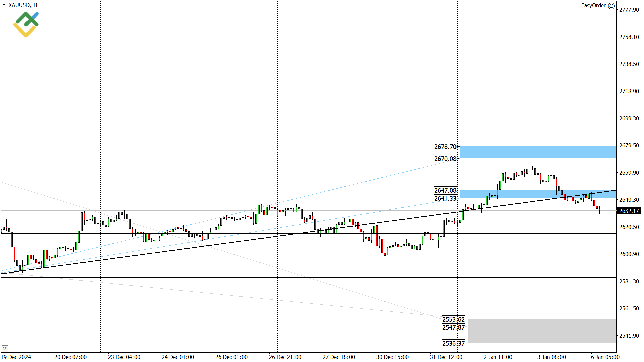Click the 2641.33 label to highlight it
The height and width of the screenshot is (362, 644).
click(x=445, y=198)
